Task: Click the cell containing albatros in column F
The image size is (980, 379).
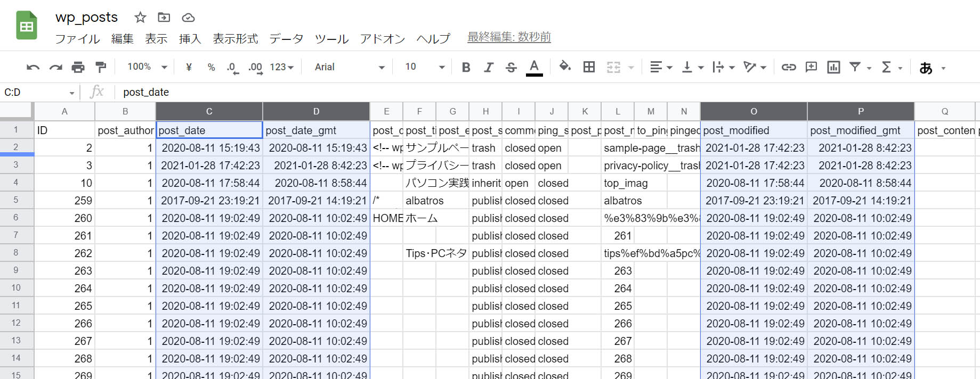Action: point(419,201)
